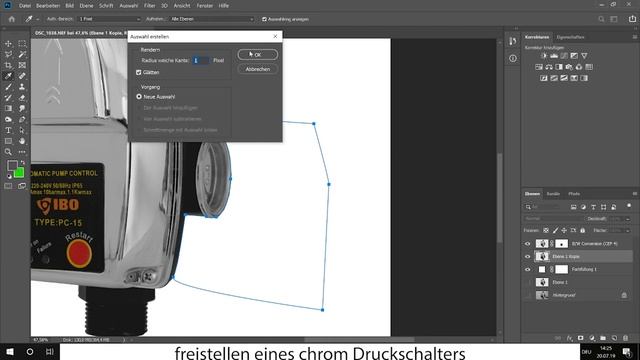Select the Smudge tool

click(x=22, y=109)
